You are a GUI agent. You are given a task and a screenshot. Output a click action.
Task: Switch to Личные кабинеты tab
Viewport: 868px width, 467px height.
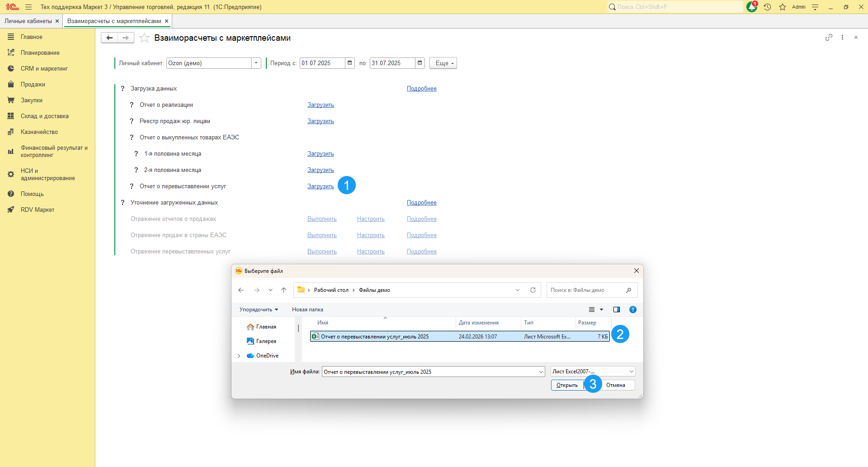28,21
